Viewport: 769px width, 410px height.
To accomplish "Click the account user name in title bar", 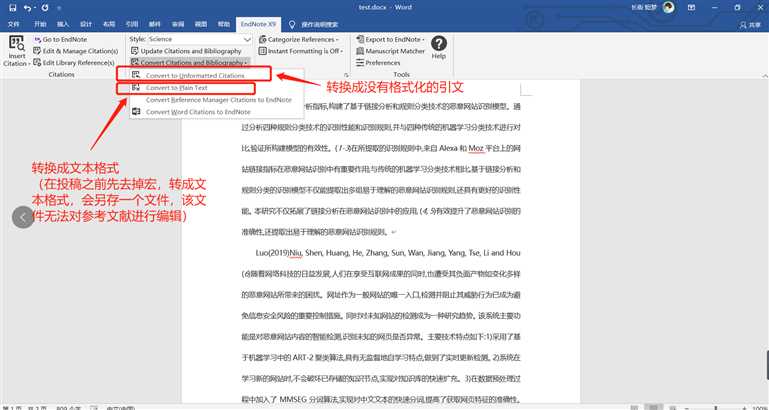I will coord(643,7).
